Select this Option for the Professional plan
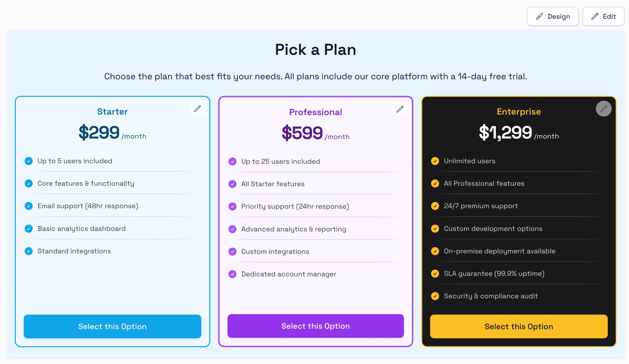Screen dimensions: 629x364 coord(315,326)
